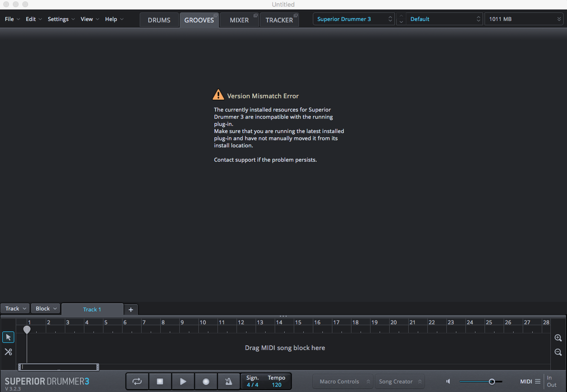Step to the previous preset arrow

(401, 16)
